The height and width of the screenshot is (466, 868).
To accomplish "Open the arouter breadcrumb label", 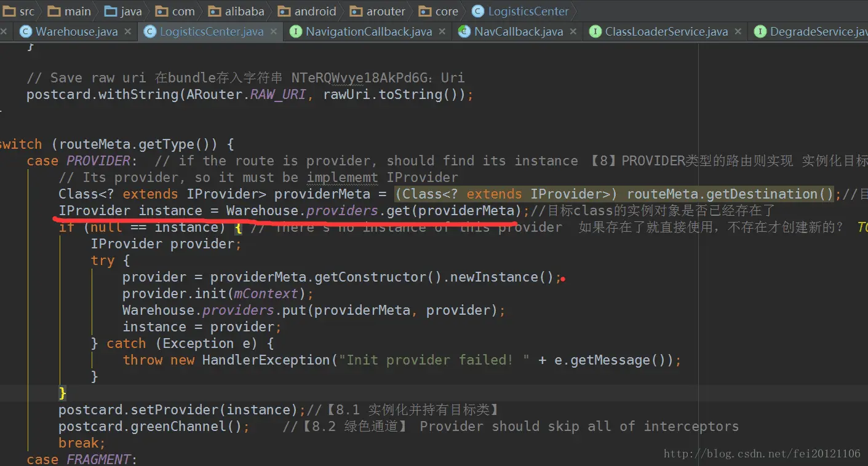I will pos(386,11).
